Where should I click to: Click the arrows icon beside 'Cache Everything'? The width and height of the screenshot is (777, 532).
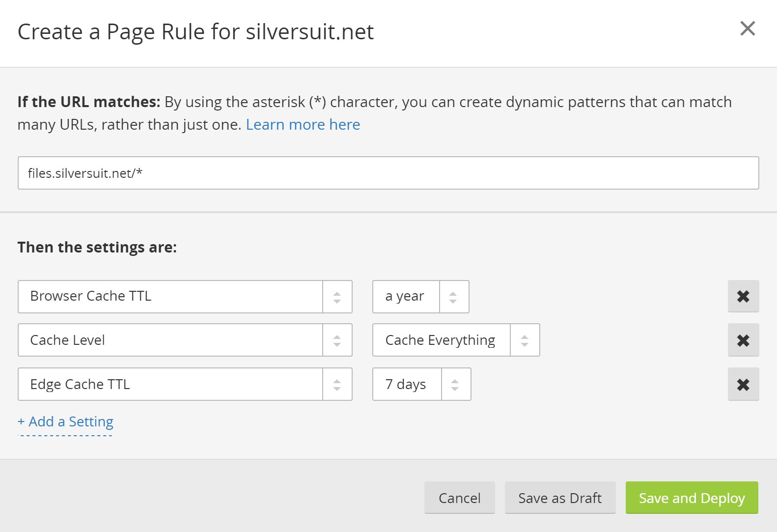click(525, 340)
